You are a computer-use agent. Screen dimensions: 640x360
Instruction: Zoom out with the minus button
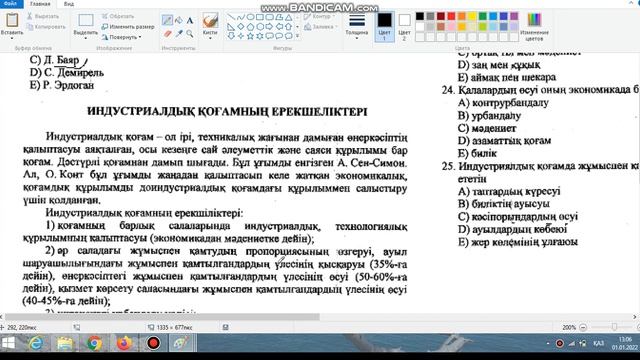pyautogui.click(x=583, y=327)
